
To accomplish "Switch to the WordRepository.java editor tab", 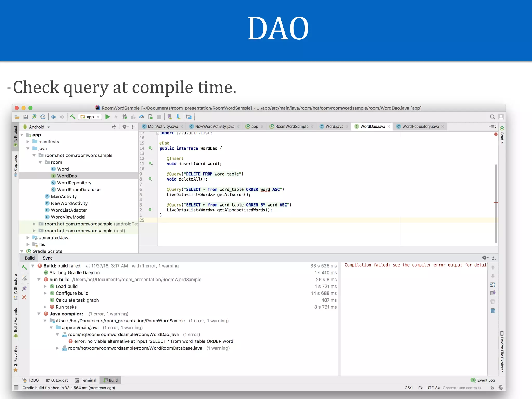I will click(420, 127).
